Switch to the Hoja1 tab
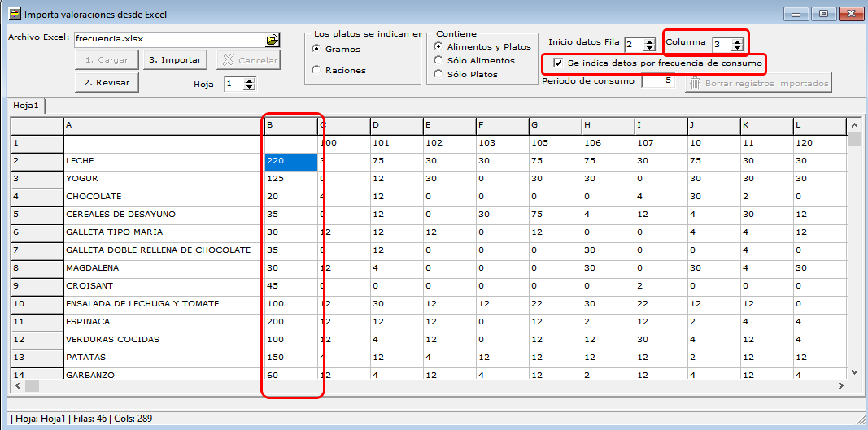This screenshot has height=430, width=868. click(x=26, y=105)
